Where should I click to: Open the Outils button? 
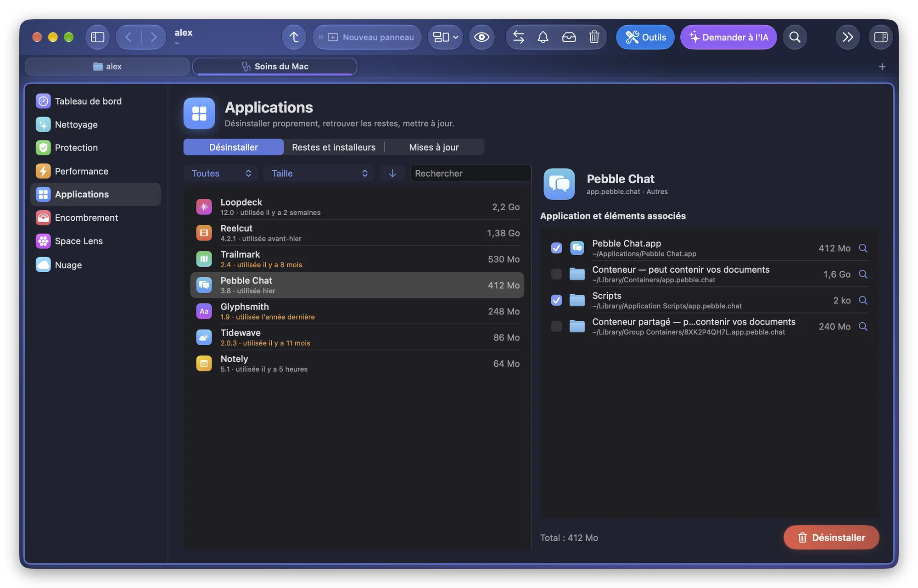pyautogui.click(x=645, y=37)
